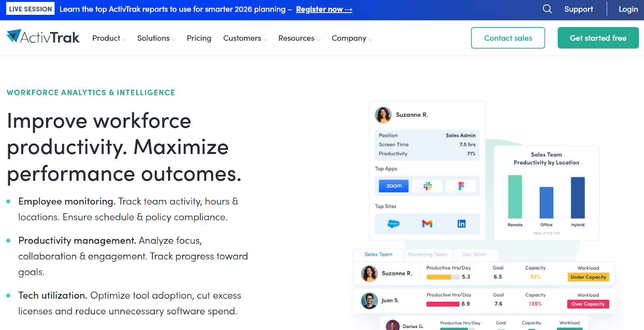Click the Office bar in chart
The width and height of the screenshot is (644, 330).
tap(546, 203)
